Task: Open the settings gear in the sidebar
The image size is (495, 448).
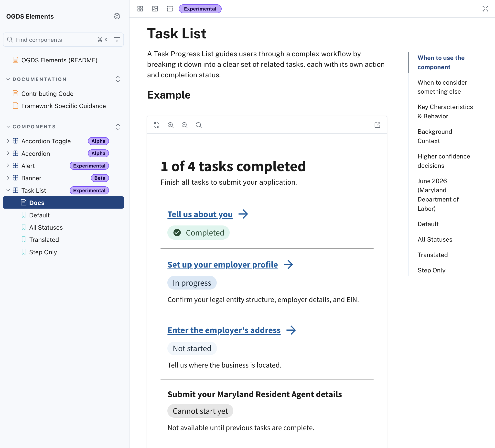Action: 117,16
